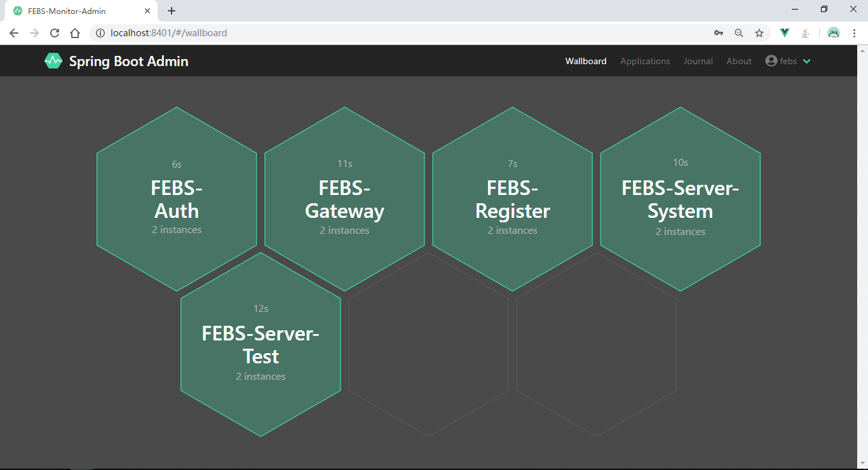
Task: Open the About nav item
Action: point(739,61)
